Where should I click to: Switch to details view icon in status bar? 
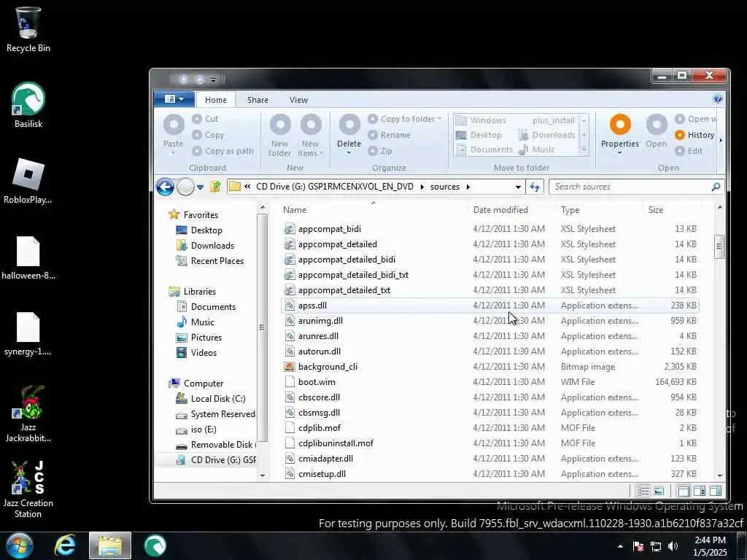tap(643, 491)
